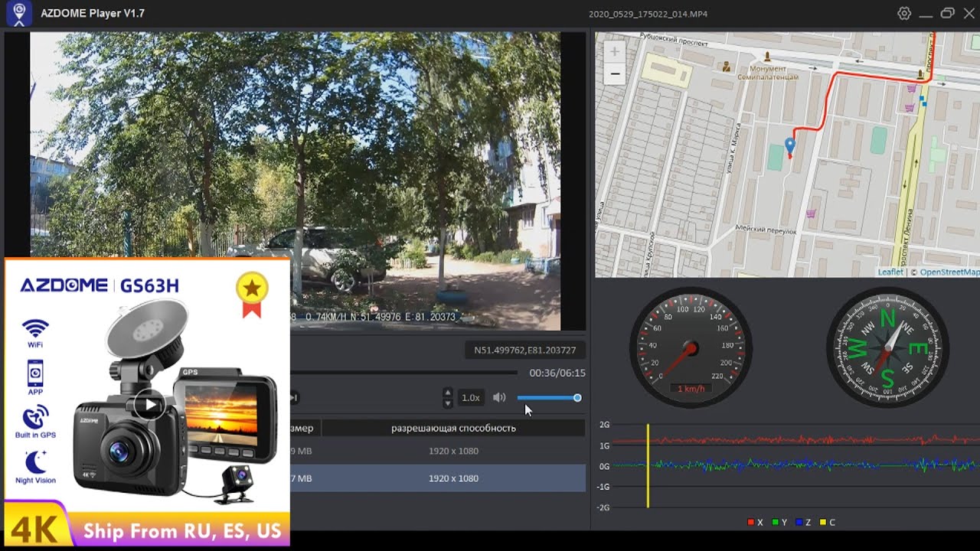Click the 2020_0529_175022_014.MP4 file name
The image size is (980, 551).
648,14
